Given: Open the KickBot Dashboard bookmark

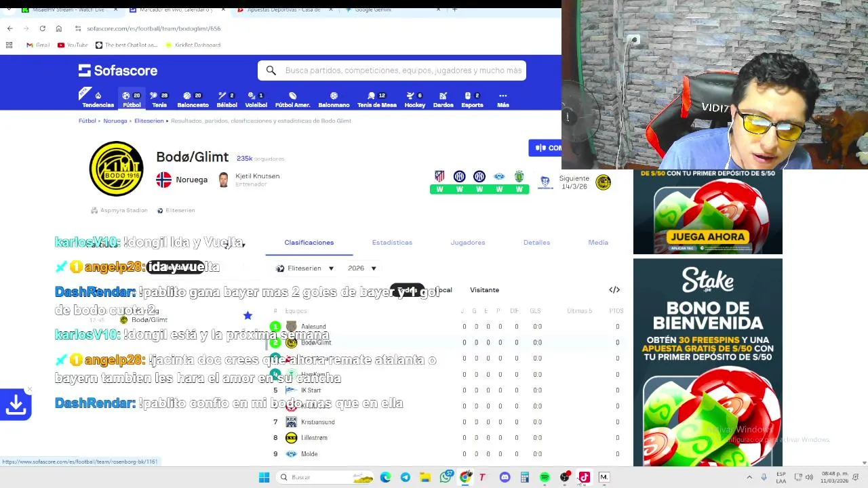Looking at the screenshot, I should click(193, 45).
